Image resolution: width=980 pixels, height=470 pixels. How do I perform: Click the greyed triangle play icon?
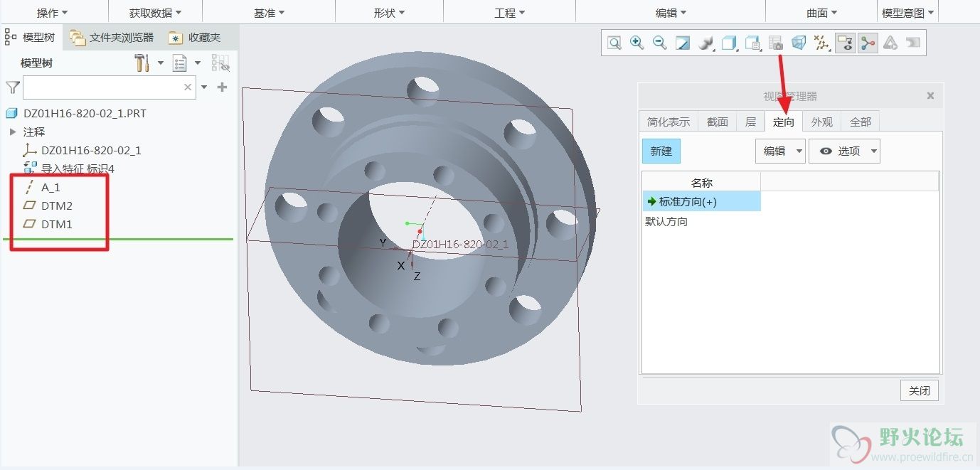click(890, 43)
